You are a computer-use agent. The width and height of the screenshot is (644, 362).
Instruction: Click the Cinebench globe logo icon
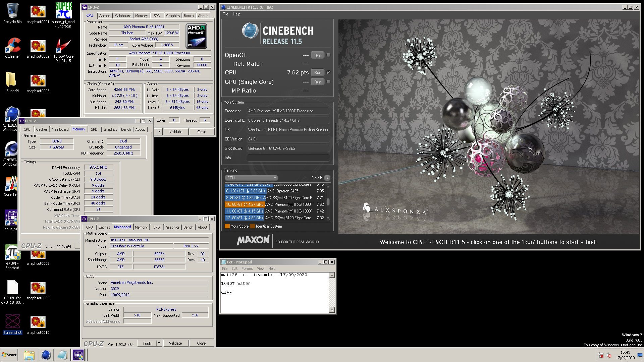(250, 31)
